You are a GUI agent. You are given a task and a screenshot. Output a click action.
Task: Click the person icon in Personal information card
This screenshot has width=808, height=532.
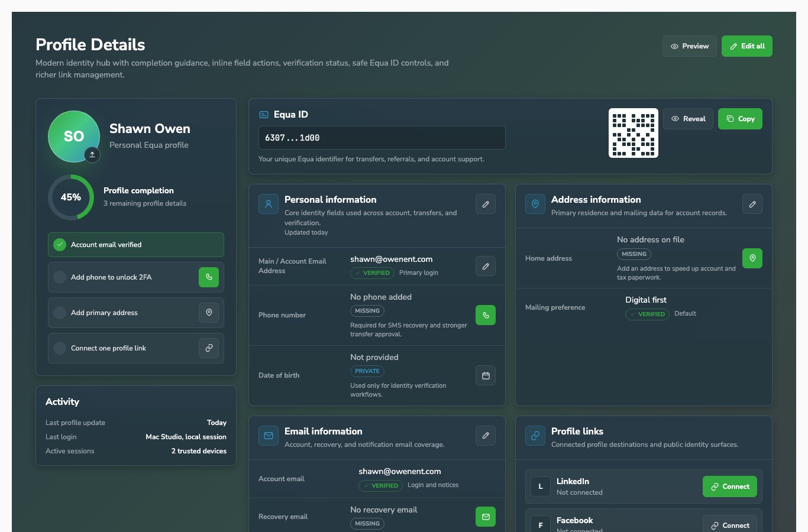269,204
